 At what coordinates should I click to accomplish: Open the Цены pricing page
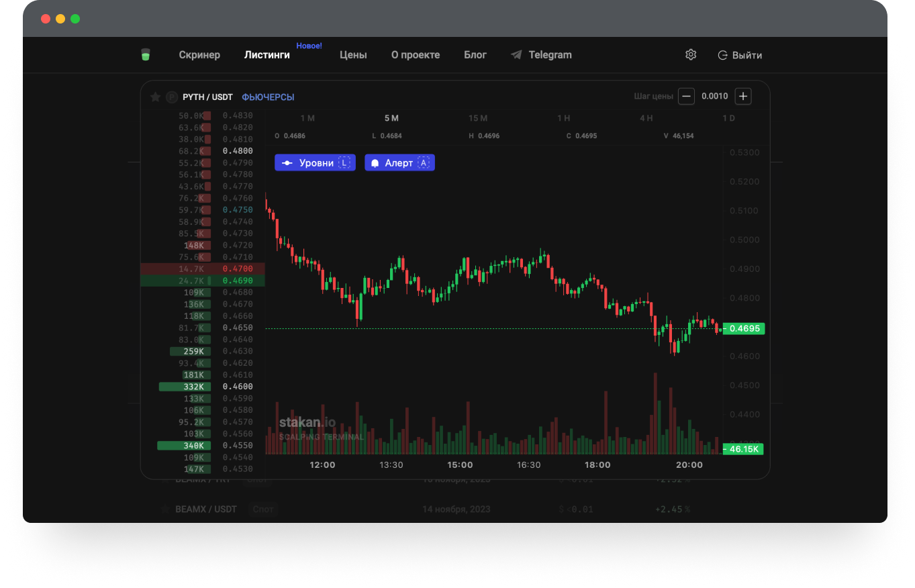353,55
